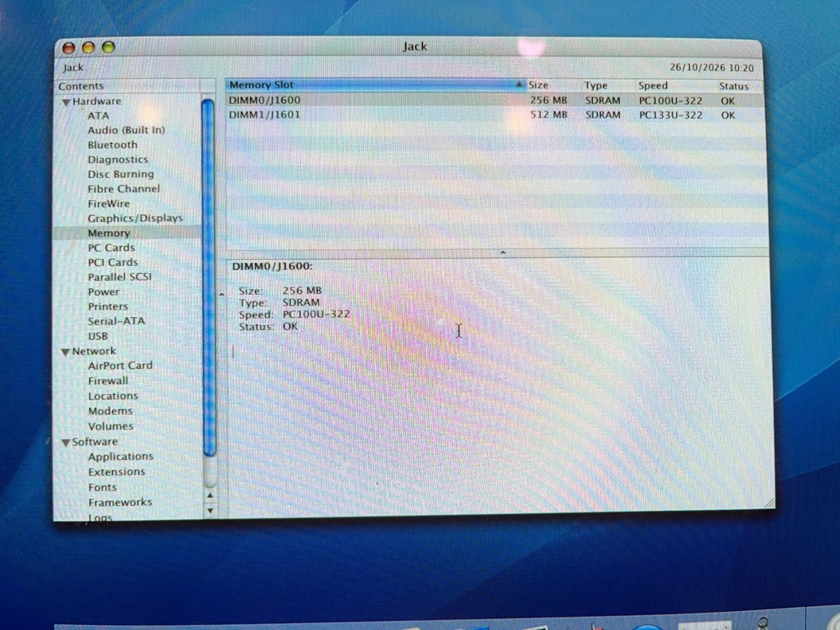Viewport: 840px width, 630px height.
Task: Select ATA in the Hardware list
Action: tap(98, 116)
